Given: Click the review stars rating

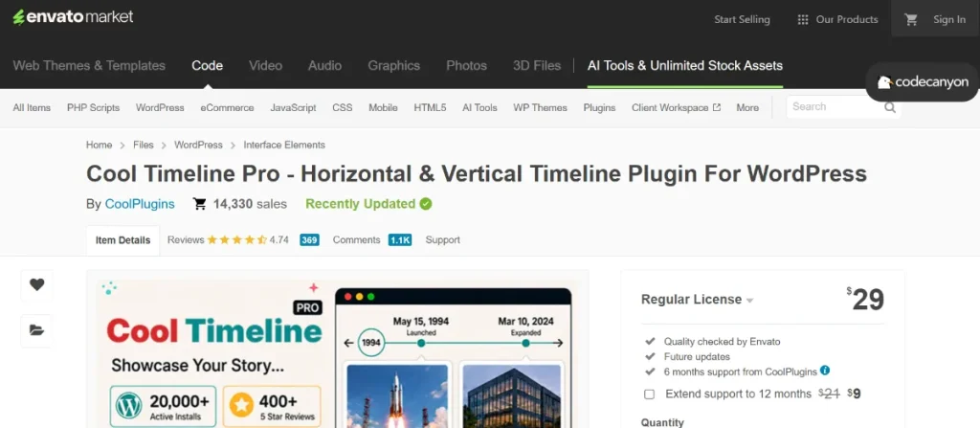Looking at the screenshot, I should click(x=237, y=239).
